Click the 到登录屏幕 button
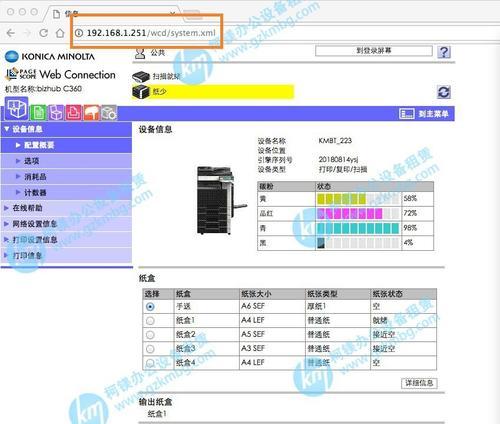 [x=374, y=51]
